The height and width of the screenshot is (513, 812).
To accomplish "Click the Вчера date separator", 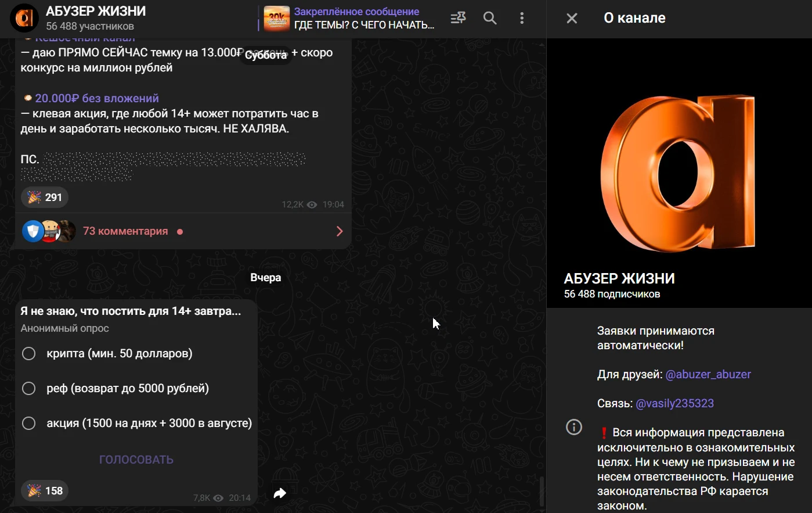I will tap(266, 278).
